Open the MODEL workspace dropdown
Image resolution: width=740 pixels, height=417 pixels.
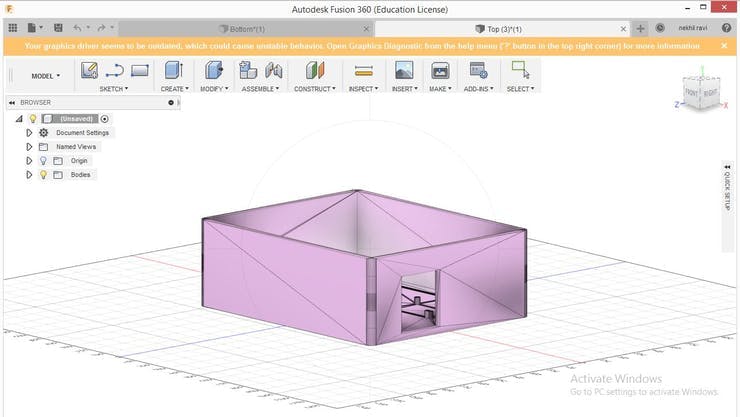[x=46, y=76]
